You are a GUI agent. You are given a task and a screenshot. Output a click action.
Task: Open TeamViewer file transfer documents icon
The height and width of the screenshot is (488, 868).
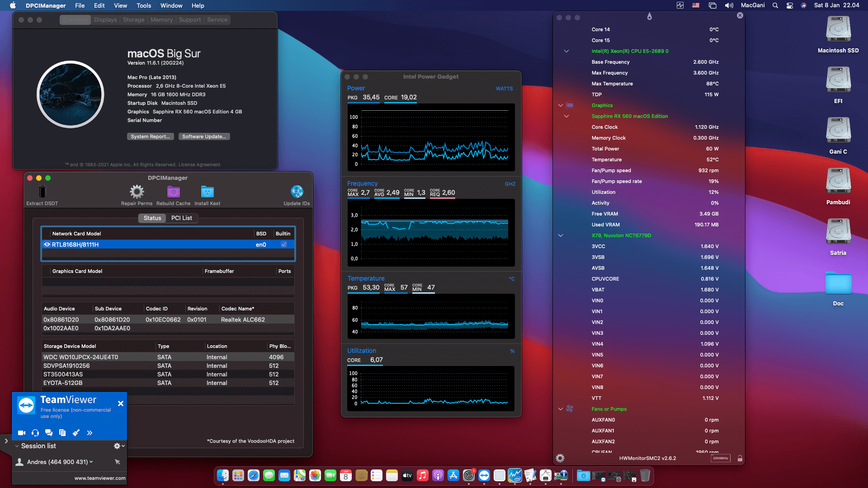pyautogui.click(x=62, y=433)
